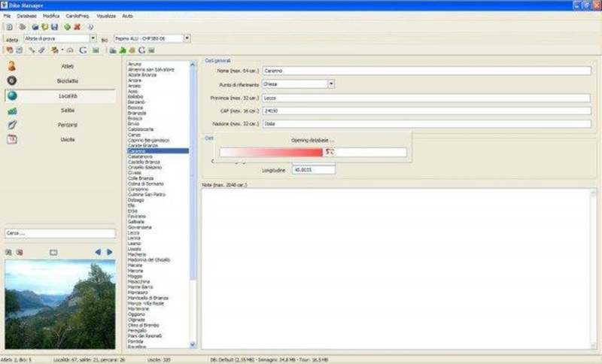Open the Aiuto menu
Screen dimensions: 602x364
click(127, 16)
